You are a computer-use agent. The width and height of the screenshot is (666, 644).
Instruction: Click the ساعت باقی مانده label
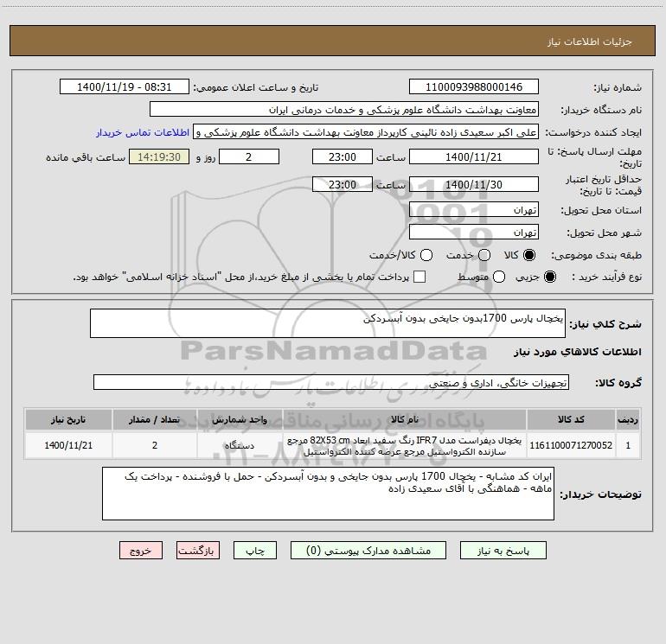coord(86,157)
